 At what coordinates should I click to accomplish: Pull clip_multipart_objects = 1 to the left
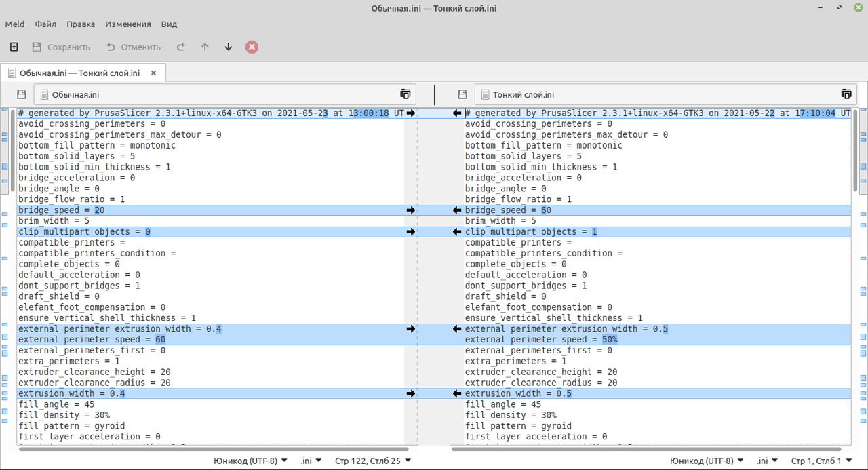457,232
